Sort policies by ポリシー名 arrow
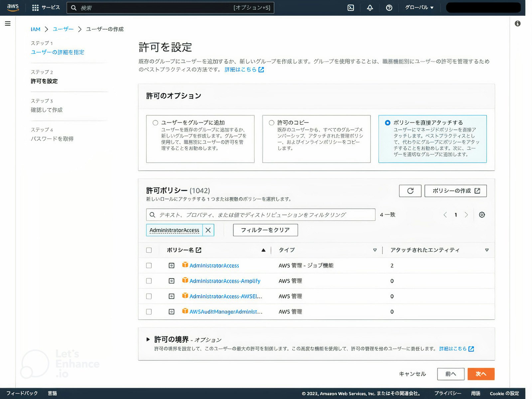Viewport: 532px width, 399px height. coord(263,250)
